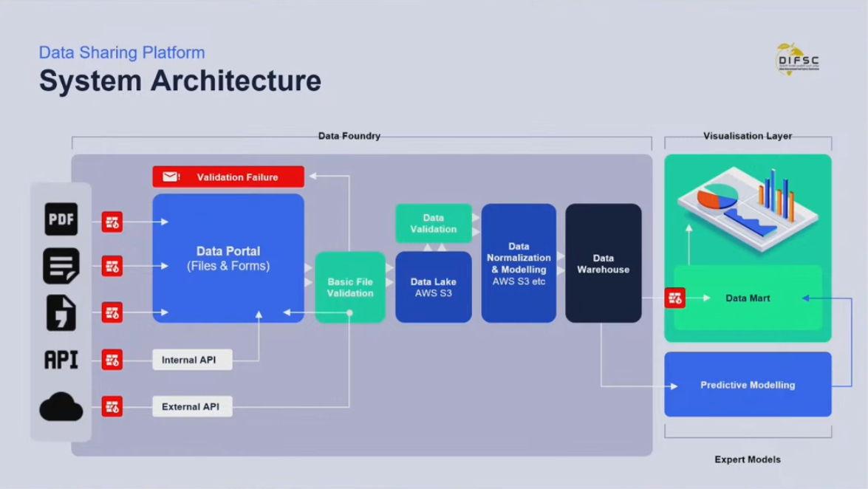Select the green Data Validation box

434,223
